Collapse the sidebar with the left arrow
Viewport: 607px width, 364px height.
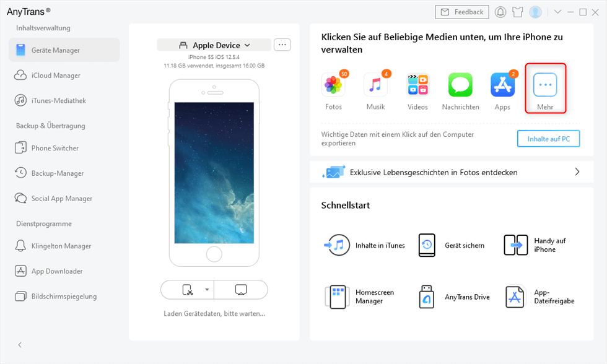tap(20, 345)
